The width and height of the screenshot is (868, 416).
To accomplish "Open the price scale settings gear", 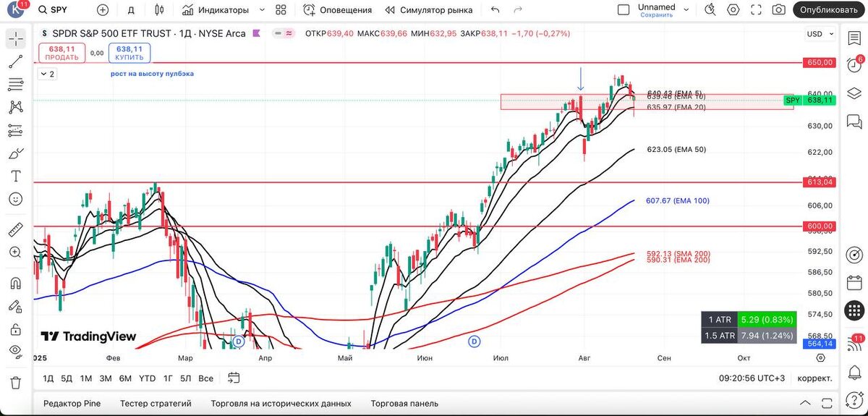I will pyautogui.click(x=821, y=357).
